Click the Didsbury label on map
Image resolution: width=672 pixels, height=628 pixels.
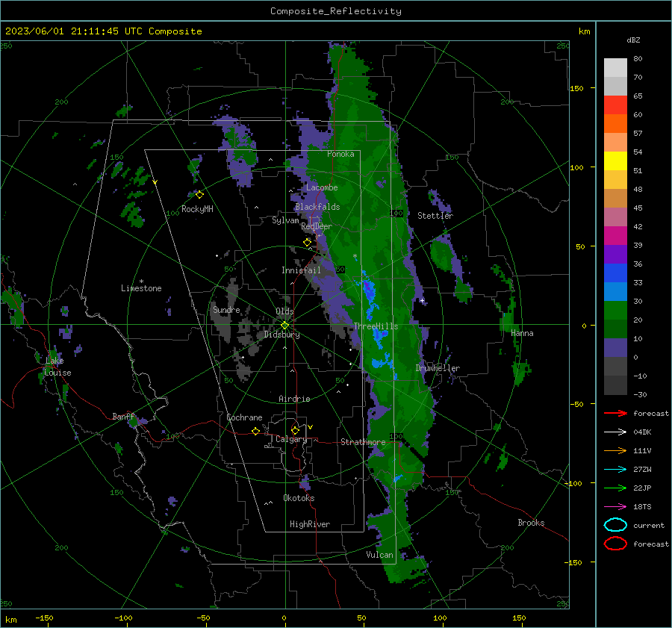[281, 335]
